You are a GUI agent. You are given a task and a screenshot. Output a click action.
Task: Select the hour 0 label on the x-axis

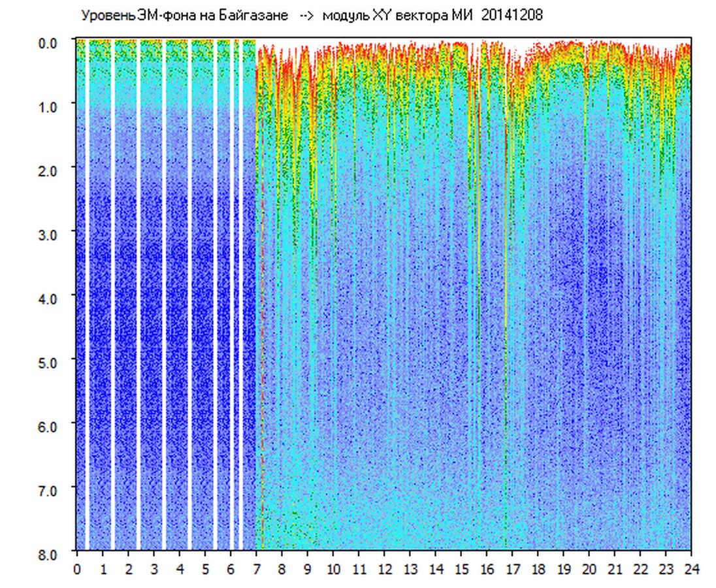click(77, 569)
